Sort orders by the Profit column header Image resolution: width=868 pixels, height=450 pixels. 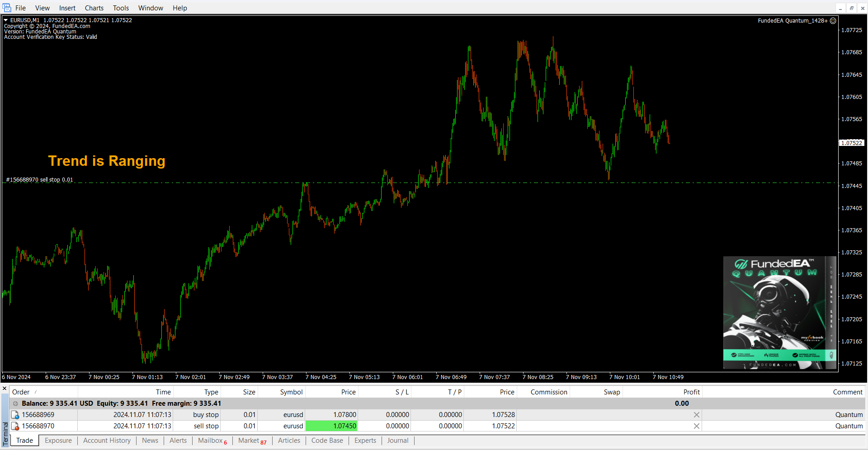691,392
